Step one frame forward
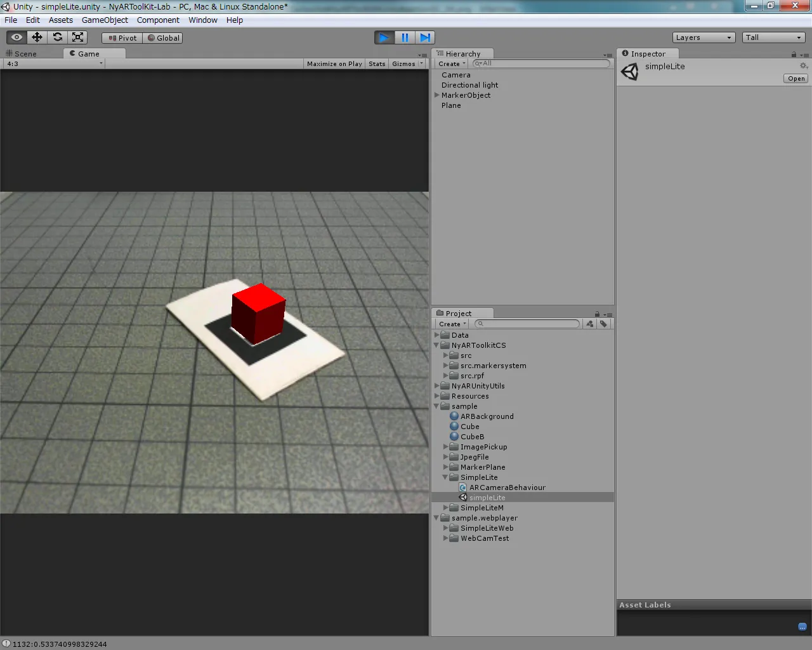Screen dimensions: 812x650 pos(426,37)
